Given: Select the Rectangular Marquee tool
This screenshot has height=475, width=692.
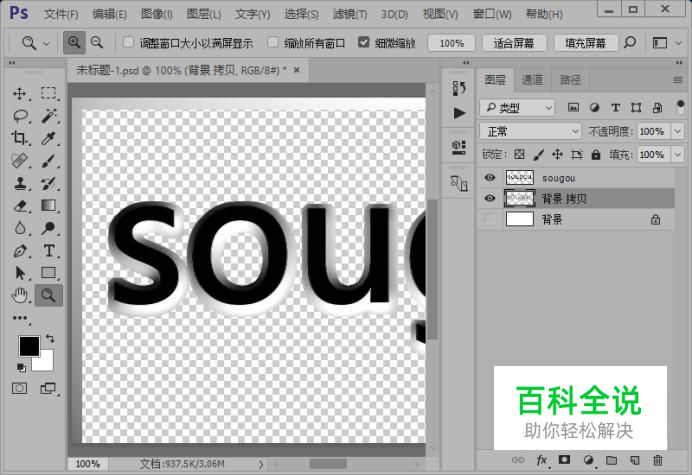Looking at the screenshot, I should (x=49, y=93).
